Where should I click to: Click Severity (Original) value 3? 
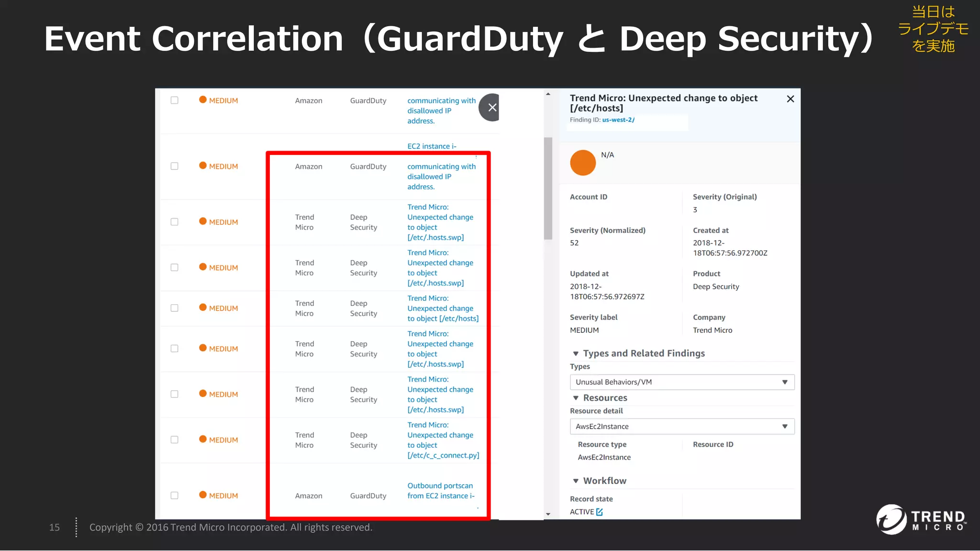tap(695, 209)
